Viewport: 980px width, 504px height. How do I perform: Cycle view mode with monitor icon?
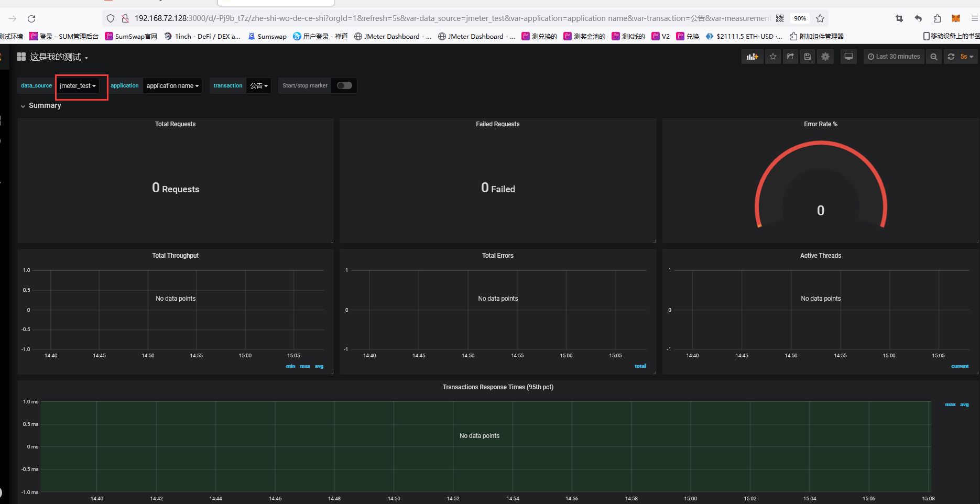click(x=848, y=57)
